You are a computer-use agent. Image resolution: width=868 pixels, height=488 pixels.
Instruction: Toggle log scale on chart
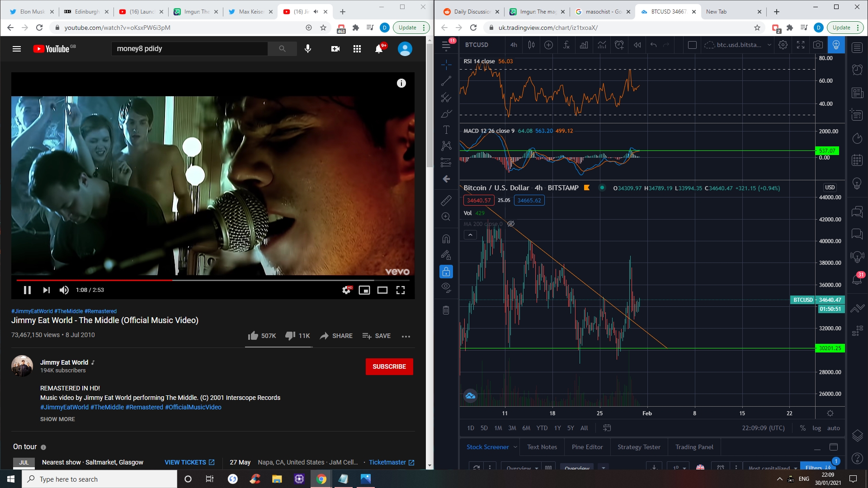tap(816, 428)
